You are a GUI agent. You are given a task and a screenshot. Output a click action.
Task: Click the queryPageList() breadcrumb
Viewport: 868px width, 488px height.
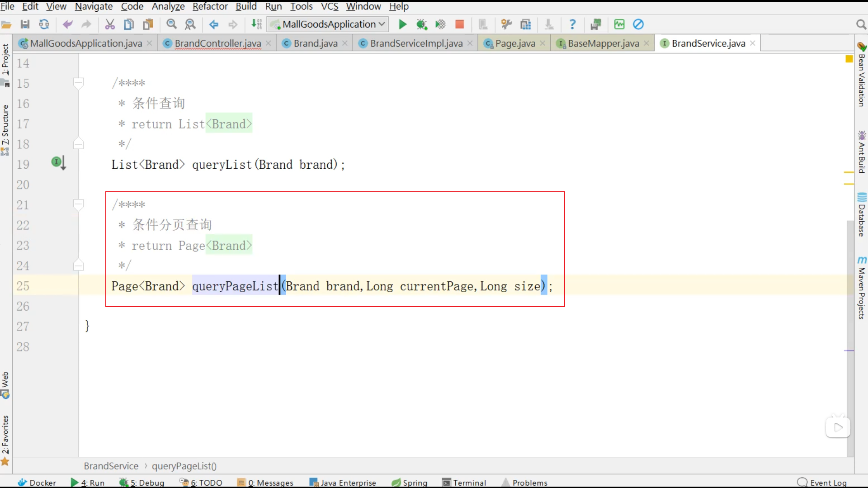(x=184, y=466)
